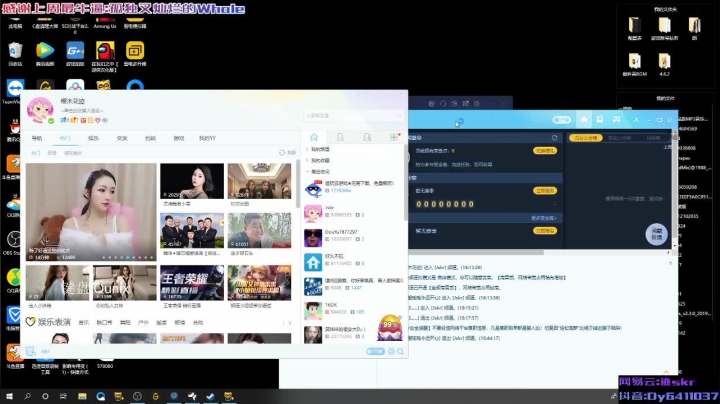Click the bottom yellow button in dark panel
The height and width of the screenshot is (404, 720).
(x=545, y=230)
